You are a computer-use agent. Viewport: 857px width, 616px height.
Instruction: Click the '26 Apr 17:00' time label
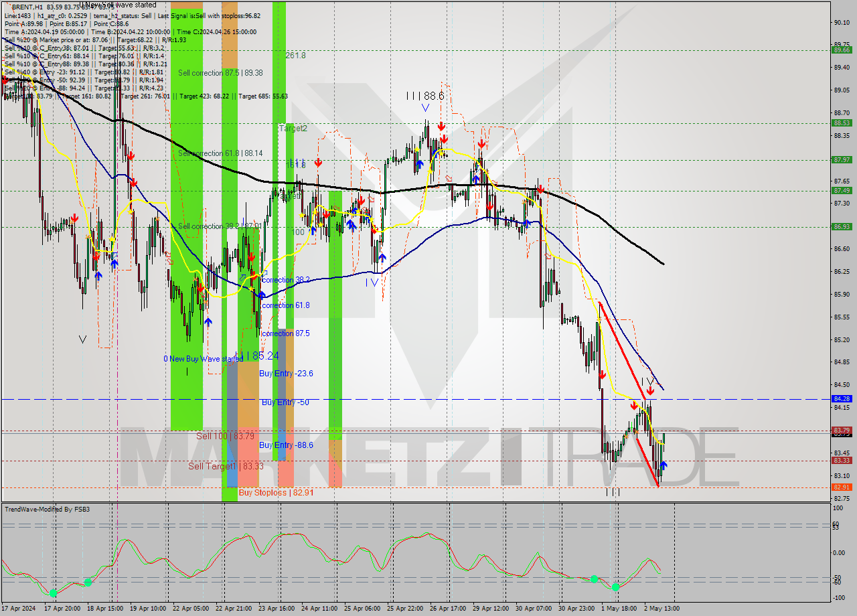pyautogui.click(x=448, y=609)
